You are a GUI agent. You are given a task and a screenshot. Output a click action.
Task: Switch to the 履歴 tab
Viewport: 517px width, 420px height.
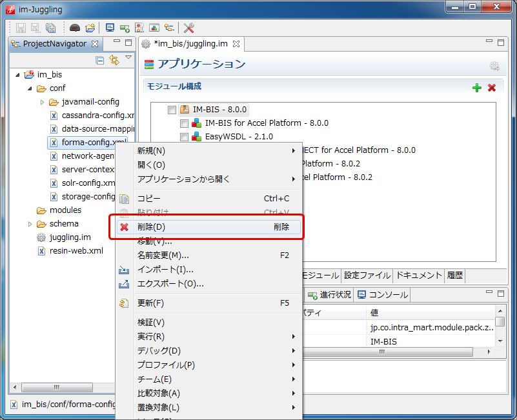(x=454, y=275)
